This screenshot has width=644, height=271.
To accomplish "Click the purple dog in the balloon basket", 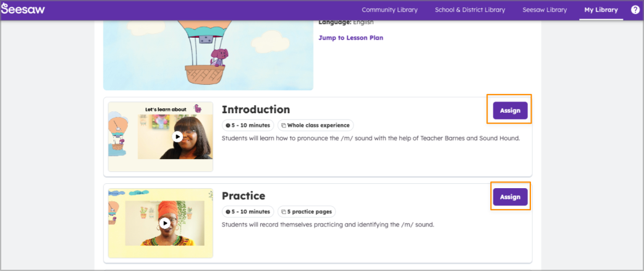I will pos(218,58).
